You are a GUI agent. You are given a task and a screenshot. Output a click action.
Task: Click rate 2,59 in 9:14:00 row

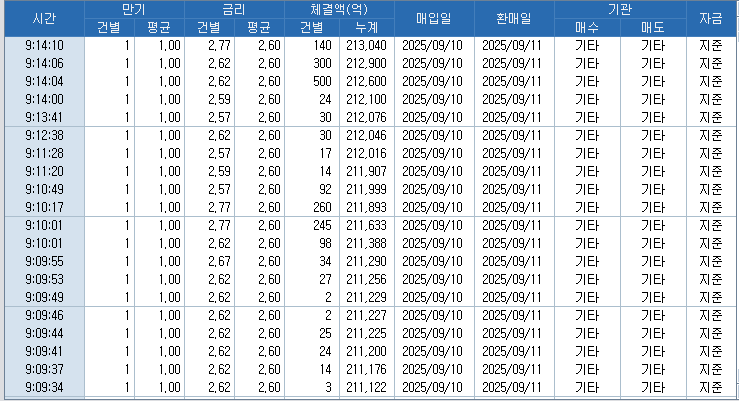point(210,99)
